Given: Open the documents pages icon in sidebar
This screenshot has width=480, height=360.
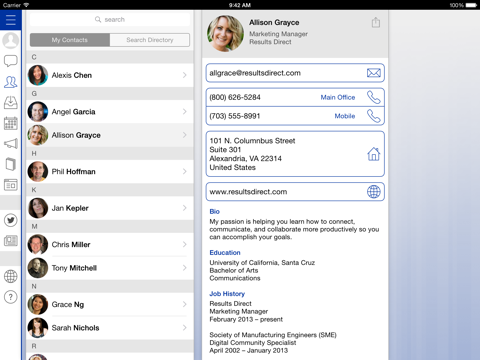Looking at the screenshot, I should (11, 164).
